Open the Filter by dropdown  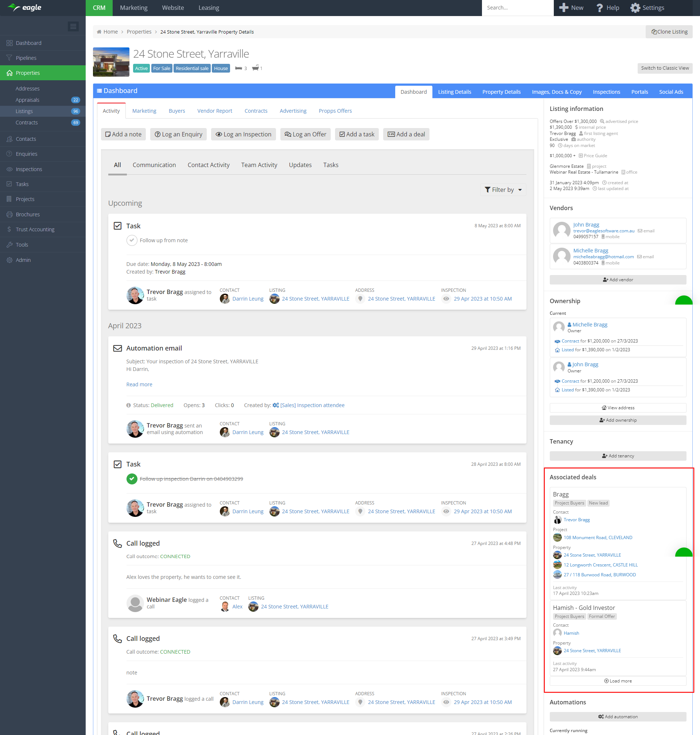503,190
